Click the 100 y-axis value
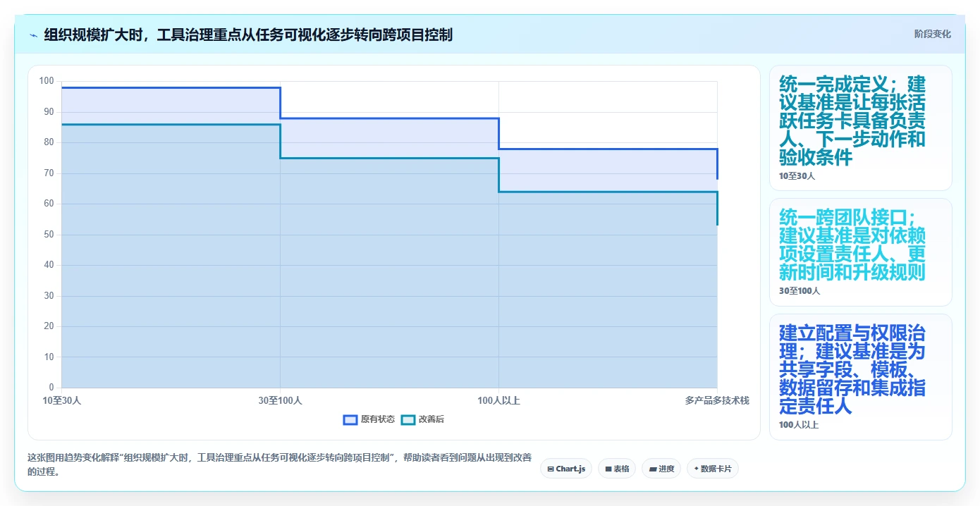 47,81
